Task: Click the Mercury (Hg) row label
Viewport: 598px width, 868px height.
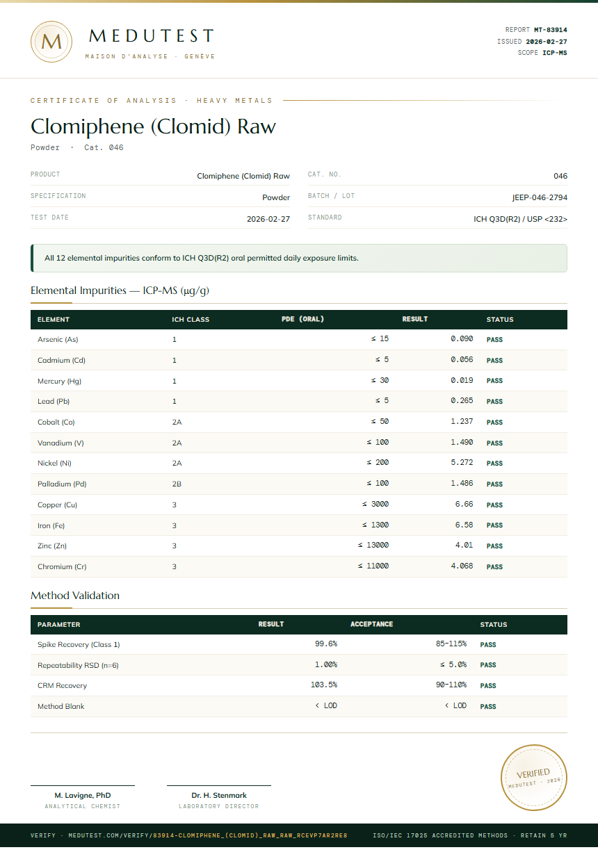Action: [59, 381]
